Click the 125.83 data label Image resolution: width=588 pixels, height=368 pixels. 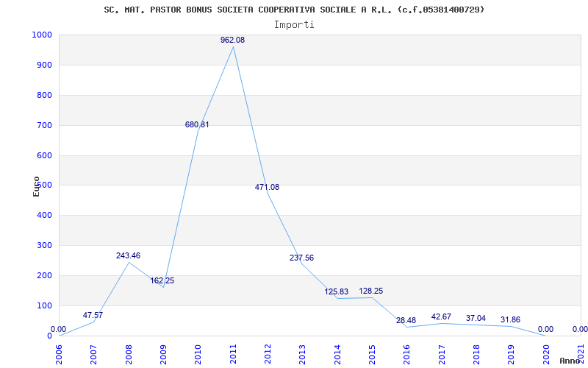337,291
